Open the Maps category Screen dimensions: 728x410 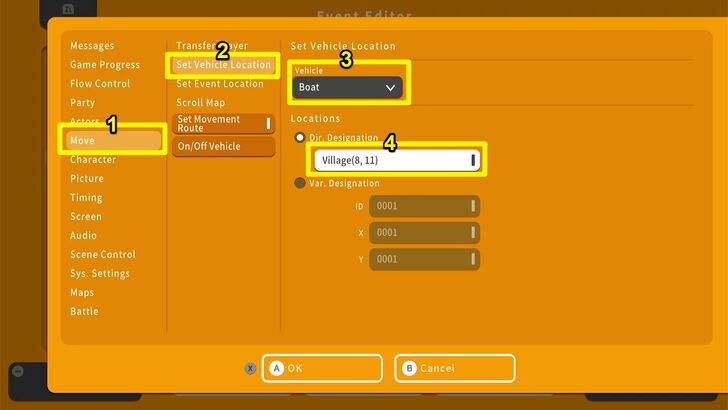click(x=82, y=293)
